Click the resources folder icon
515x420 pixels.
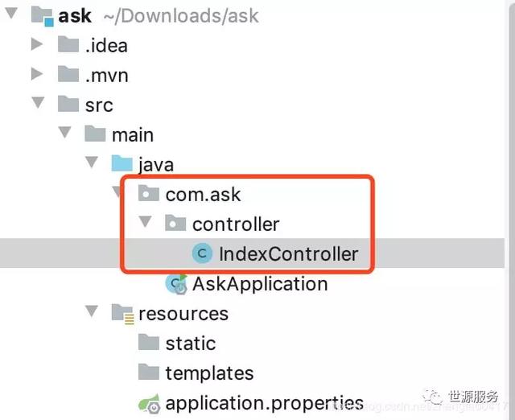coord(122,313)
